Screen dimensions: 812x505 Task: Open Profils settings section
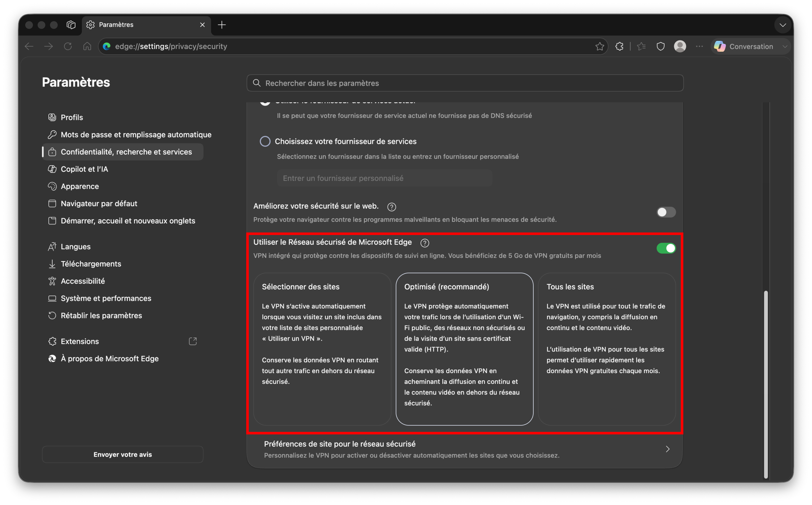122,117
